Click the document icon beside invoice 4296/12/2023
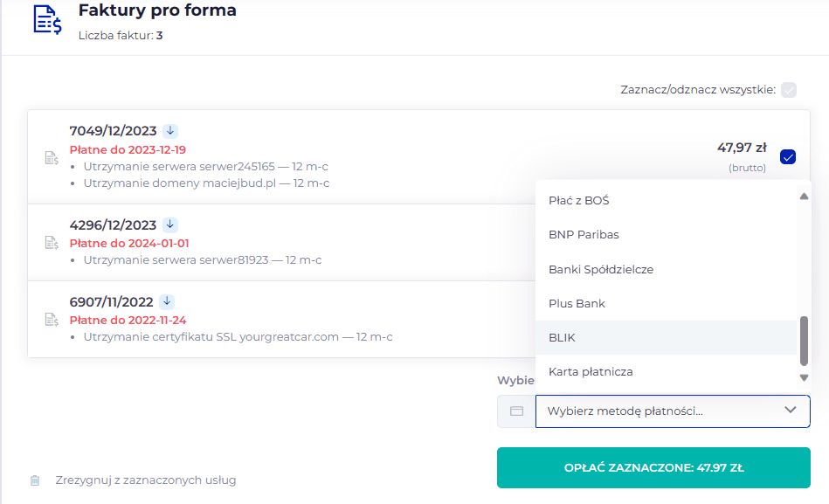Viewport: 829px width, 504px height. (x=52, y=243)
